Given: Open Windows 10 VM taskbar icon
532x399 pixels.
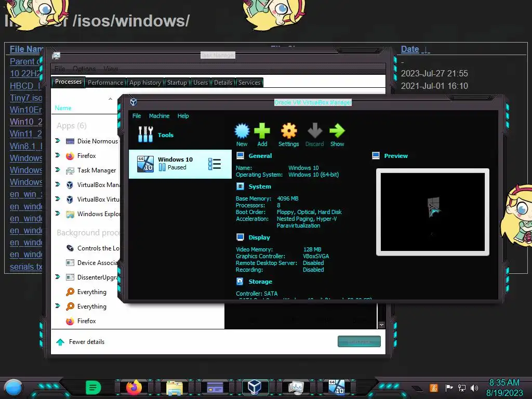Looking at the screenshot, I should click(337, 387).
